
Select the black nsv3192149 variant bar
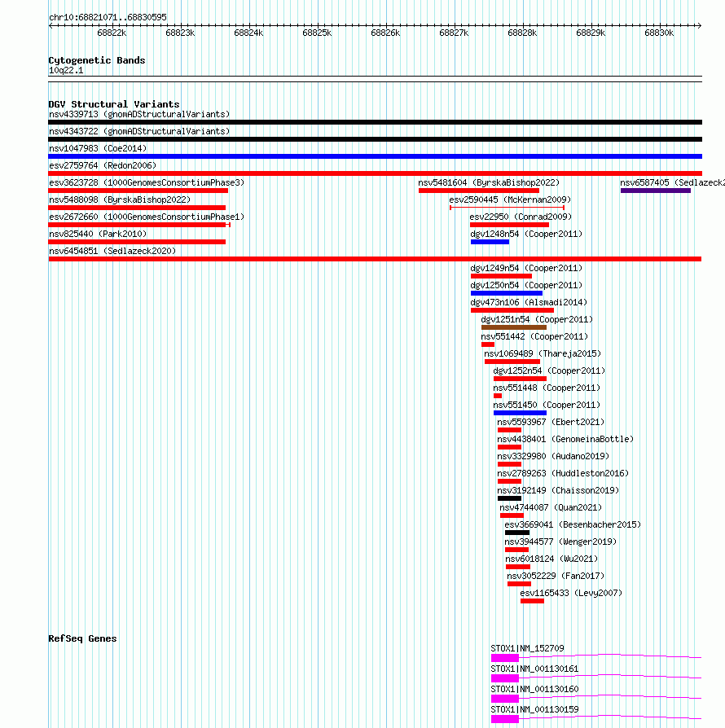pos(509,498)
